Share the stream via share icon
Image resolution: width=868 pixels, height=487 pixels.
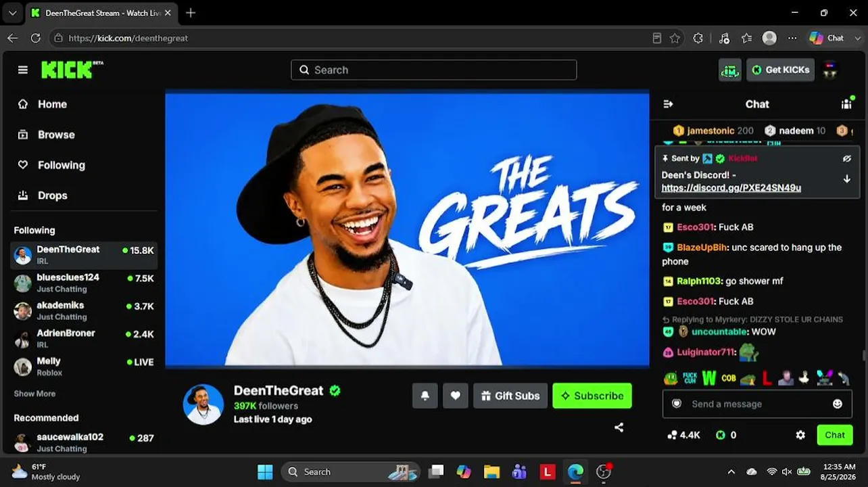619,427
